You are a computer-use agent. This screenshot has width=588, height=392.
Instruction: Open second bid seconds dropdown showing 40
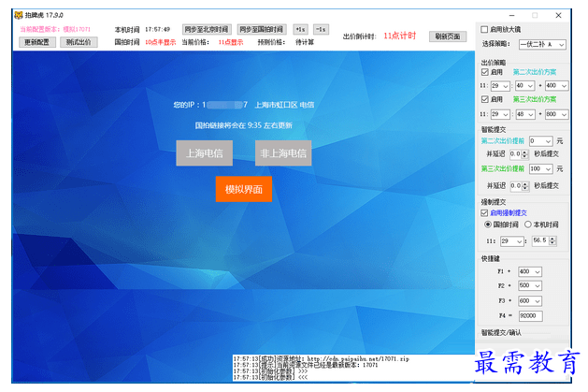click(x=524, y=86)
